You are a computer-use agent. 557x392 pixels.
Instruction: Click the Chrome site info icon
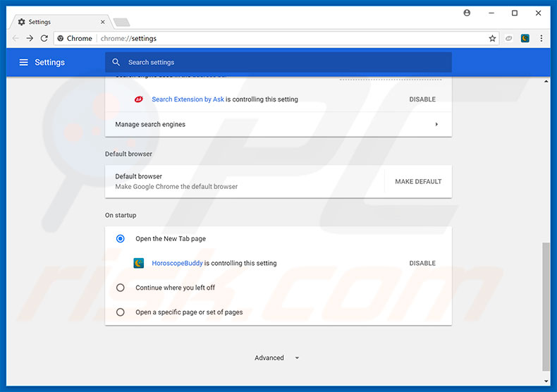61,38
